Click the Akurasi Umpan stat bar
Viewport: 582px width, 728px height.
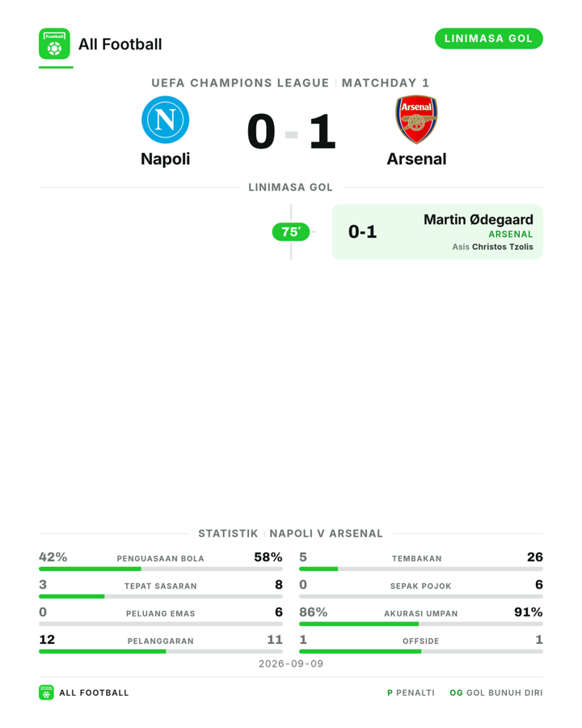[421, 624]
